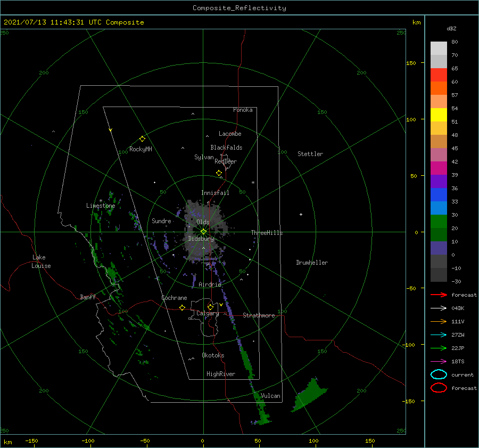Click the asterisk marker near Limestone
The height and width of the screenshot is (448, 479).
coord(101,201)
